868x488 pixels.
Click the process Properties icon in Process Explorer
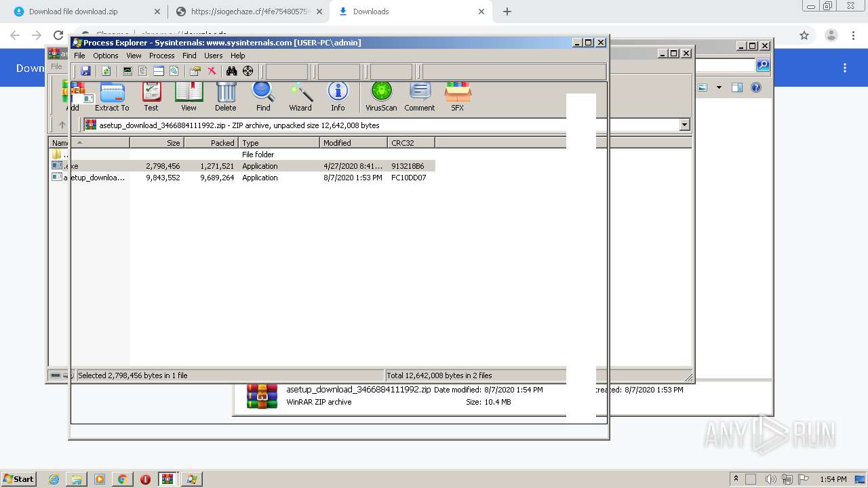[195, 70]
